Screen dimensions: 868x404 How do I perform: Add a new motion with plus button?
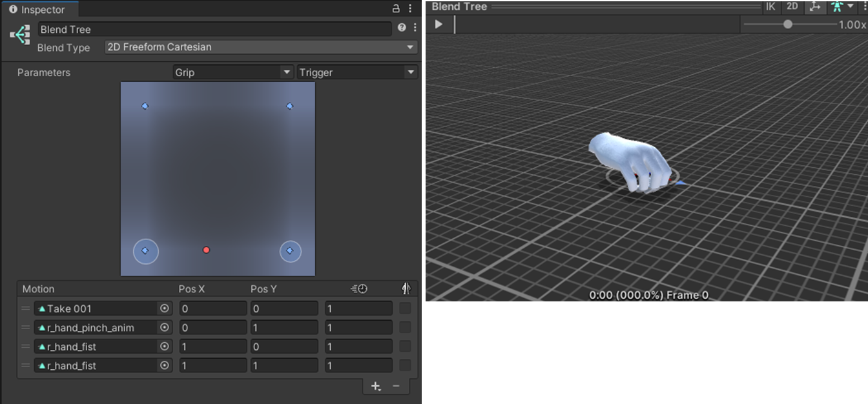(x=376, y=386)
